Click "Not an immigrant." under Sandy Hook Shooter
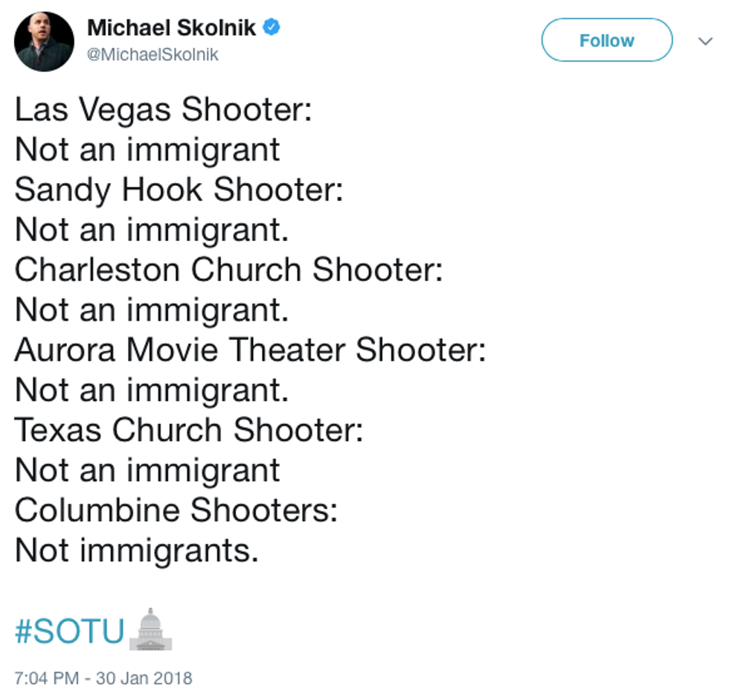This screenshot has width=729, height=700. click(151, 230)
